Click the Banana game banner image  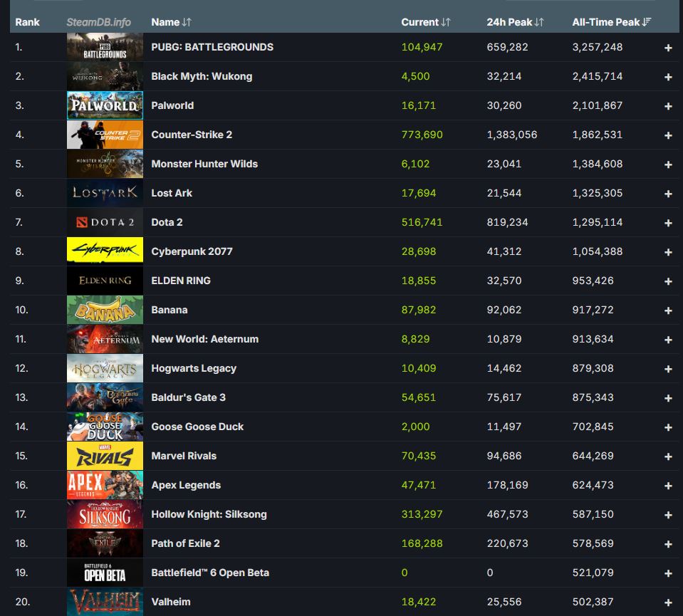(x=105, y=310)
